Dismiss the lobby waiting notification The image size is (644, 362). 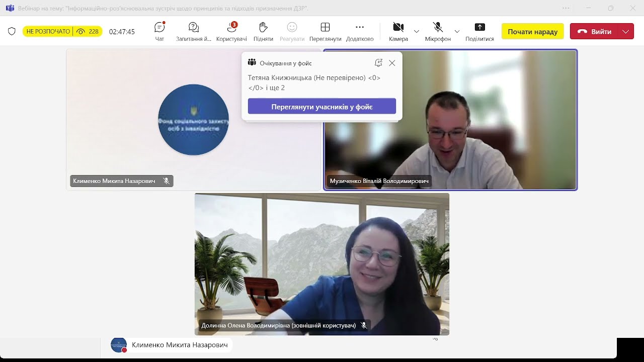(x=392, y=63)
